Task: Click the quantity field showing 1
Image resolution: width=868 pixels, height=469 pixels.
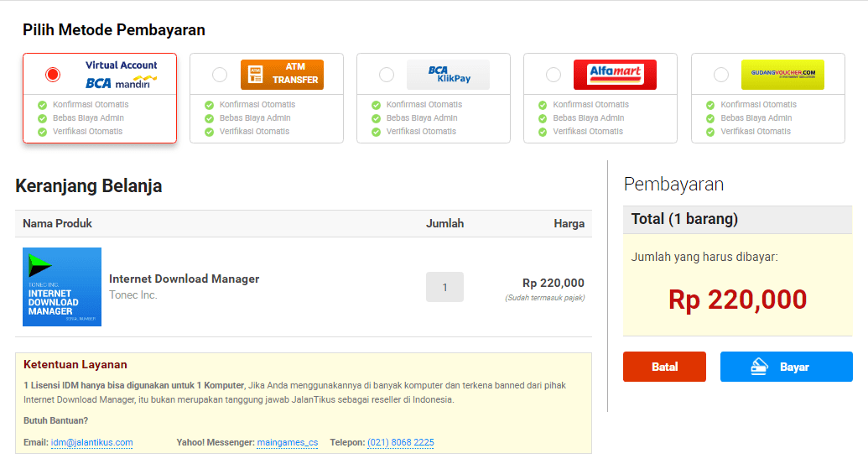Action: [444, 287]
